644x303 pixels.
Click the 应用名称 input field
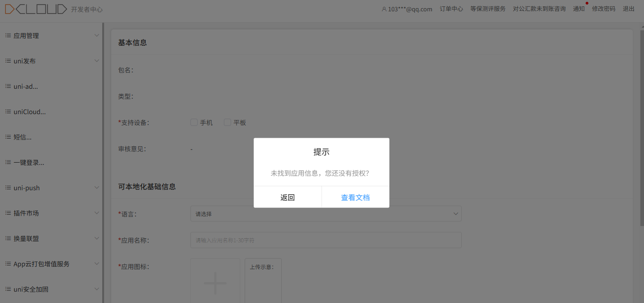(x=326, y=240)
